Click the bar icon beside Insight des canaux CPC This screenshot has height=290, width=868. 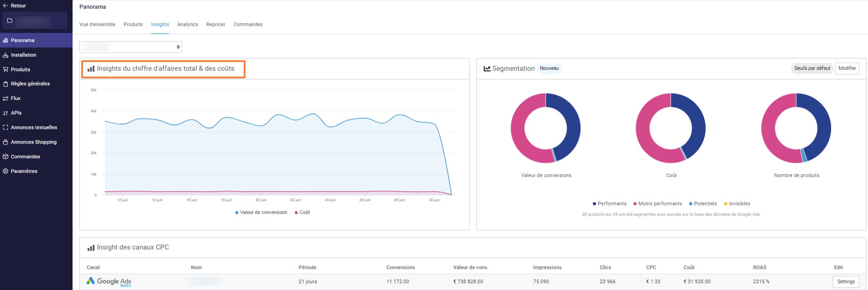91,248
